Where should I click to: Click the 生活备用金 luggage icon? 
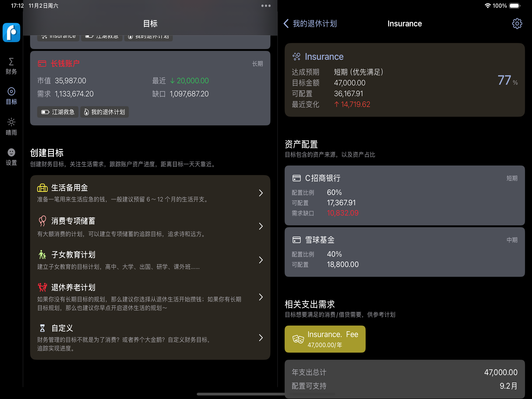pos(42,188)
